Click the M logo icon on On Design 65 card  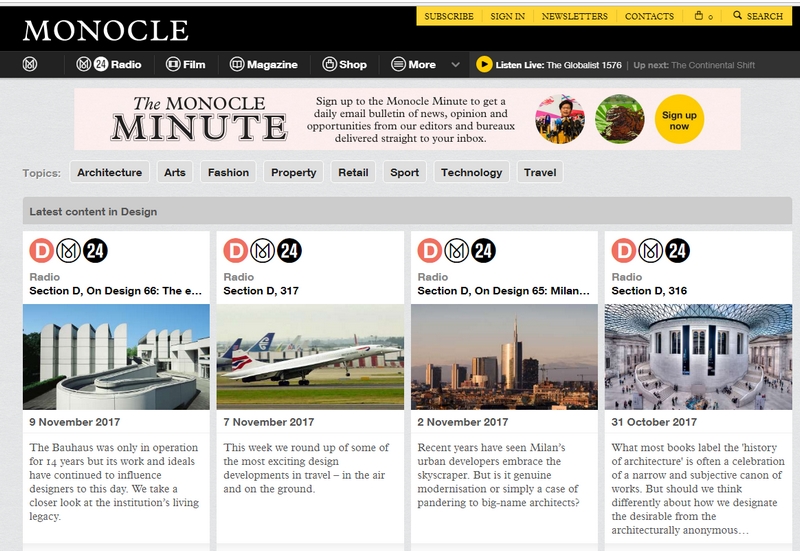[x=457, y=251]
